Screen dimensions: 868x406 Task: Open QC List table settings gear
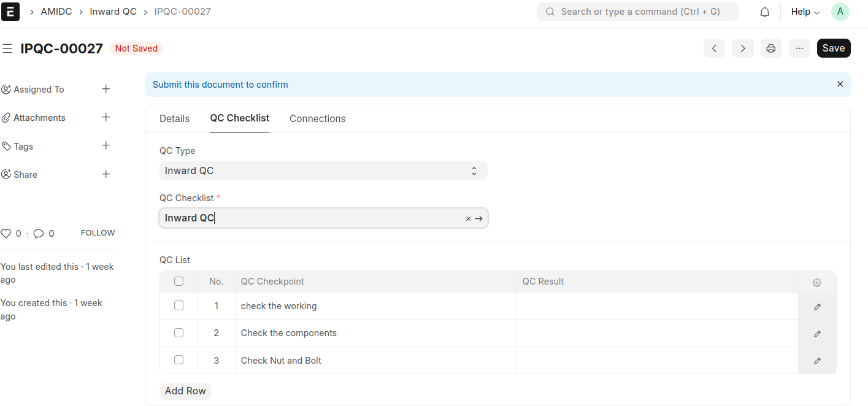816,283
